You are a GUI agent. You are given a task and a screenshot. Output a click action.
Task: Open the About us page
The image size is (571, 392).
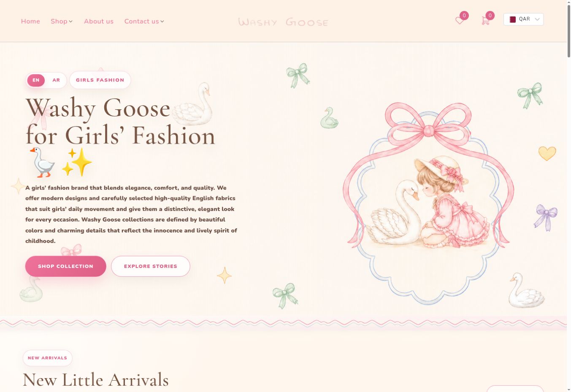(99, 22)
